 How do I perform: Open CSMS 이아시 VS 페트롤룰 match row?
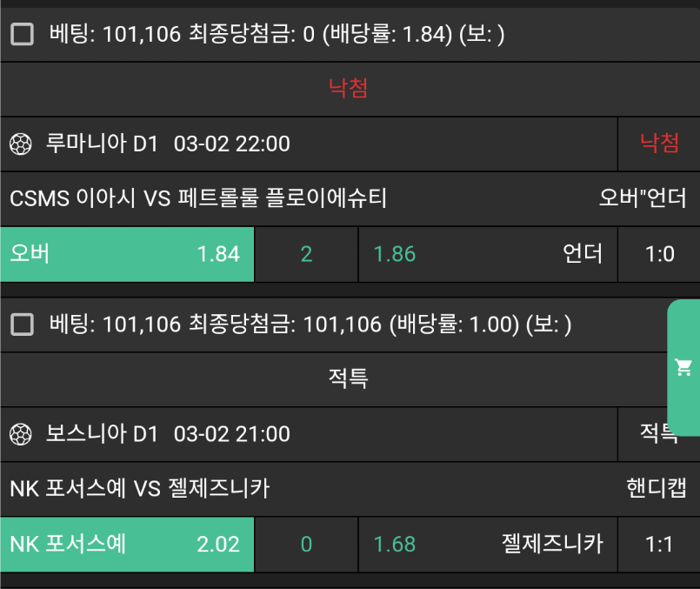(x=198, y=198)
